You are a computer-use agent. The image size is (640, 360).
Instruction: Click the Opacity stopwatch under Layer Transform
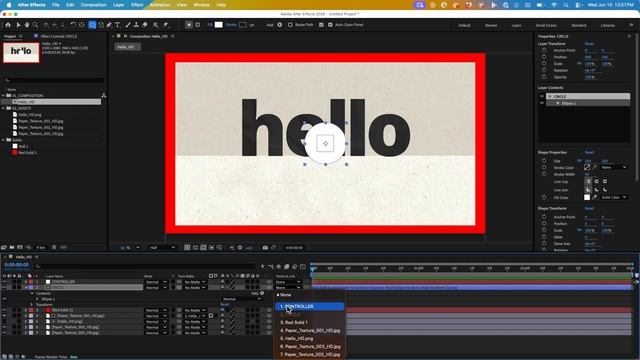point(544,77)
